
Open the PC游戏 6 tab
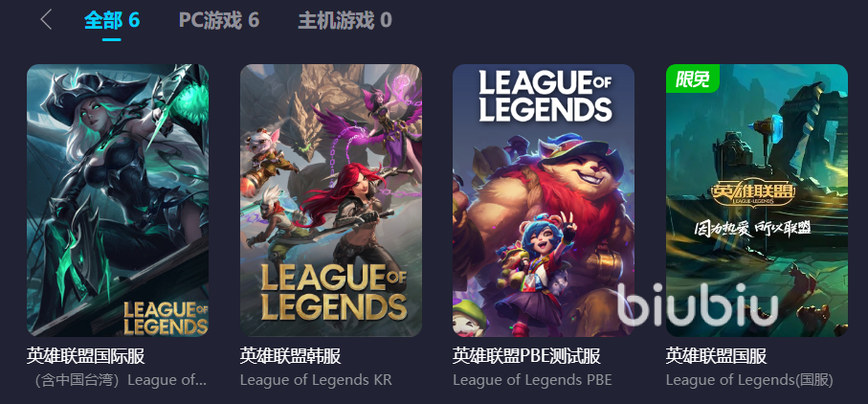218,20
